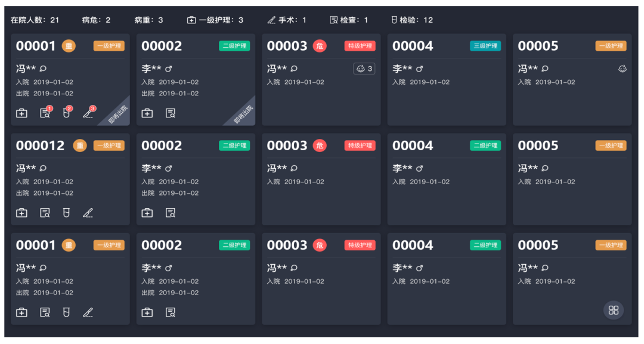644x344 pixels.
Task: Click the 病危: 2 summary in header
Action: tap(96, 20)
